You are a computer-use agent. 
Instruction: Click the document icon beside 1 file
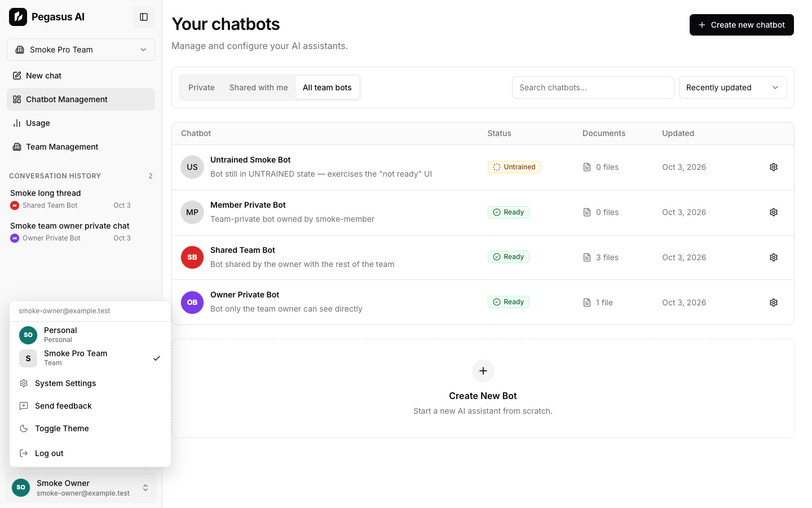pyautogui.click(x=587, y=303)
